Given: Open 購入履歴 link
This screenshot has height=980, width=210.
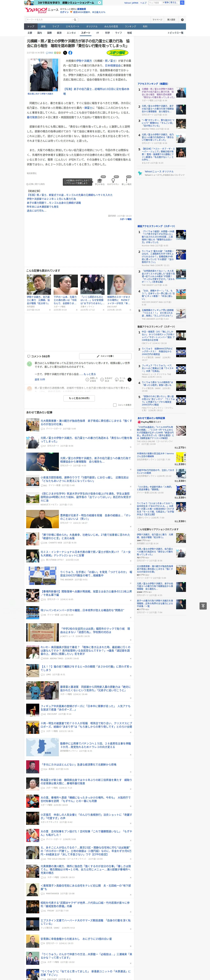Looking at the screenshot, I should 171,20.
